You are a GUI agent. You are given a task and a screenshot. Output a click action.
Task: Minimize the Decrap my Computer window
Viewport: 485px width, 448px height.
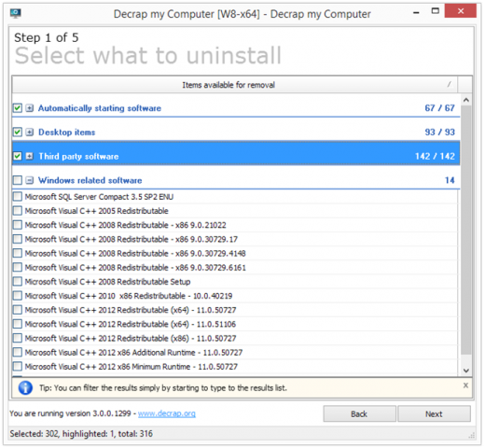point(416,12)
